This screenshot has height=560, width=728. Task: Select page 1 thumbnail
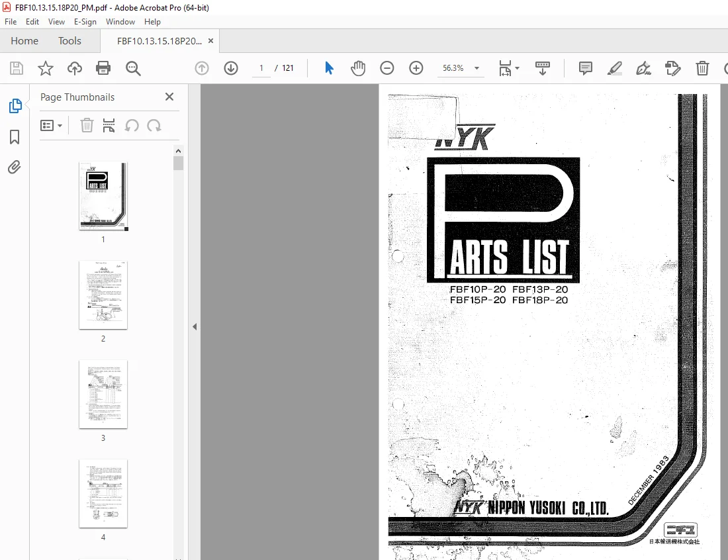pos(103,196)
